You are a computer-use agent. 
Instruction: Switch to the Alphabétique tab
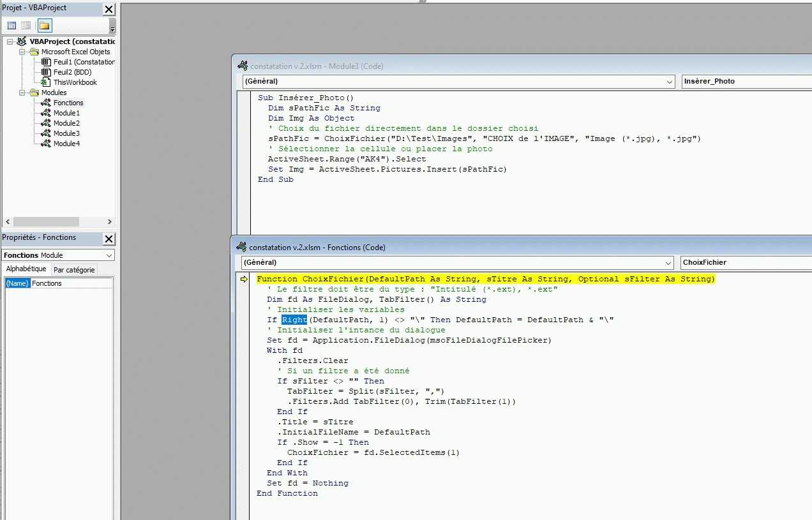[x=26, y=269]
